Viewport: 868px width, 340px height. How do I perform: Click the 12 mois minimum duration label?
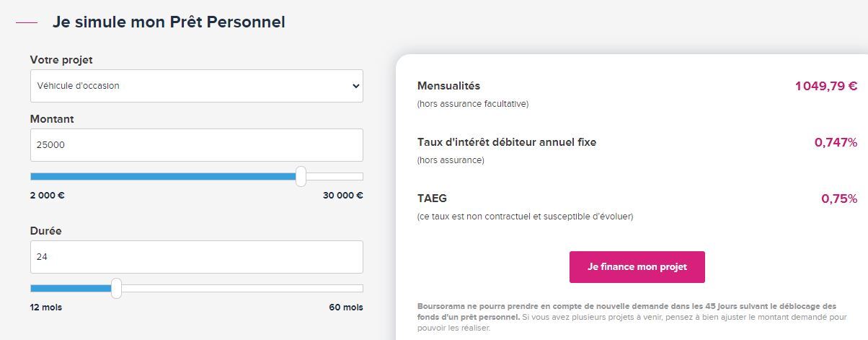(46, 308)
